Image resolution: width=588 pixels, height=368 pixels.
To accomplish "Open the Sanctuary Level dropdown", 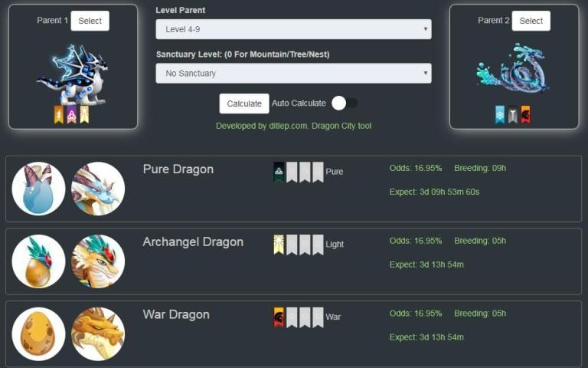I will [x=294, y=74].
